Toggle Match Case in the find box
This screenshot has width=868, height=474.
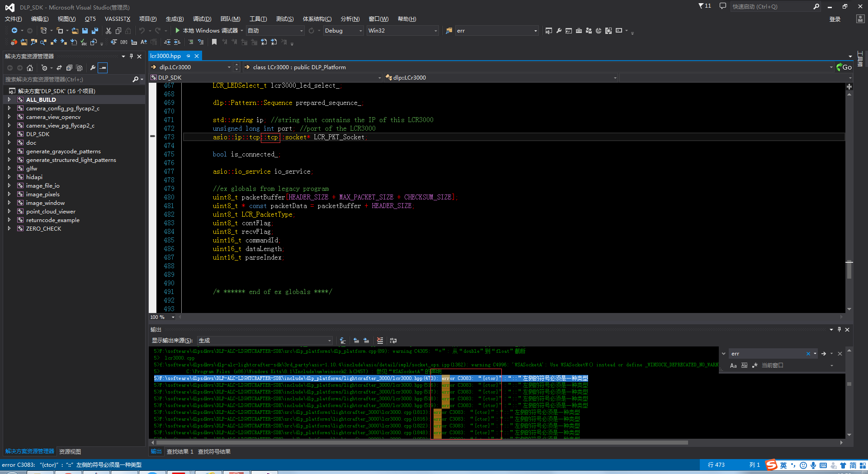click(733, 365)
